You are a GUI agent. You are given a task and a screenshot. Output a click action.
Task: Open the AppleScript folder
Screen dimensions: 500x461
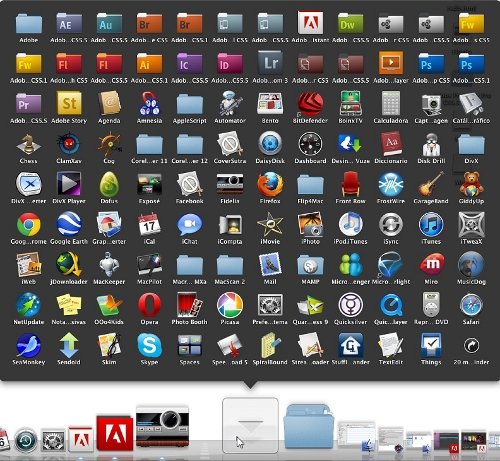click(x=189, y=104)
